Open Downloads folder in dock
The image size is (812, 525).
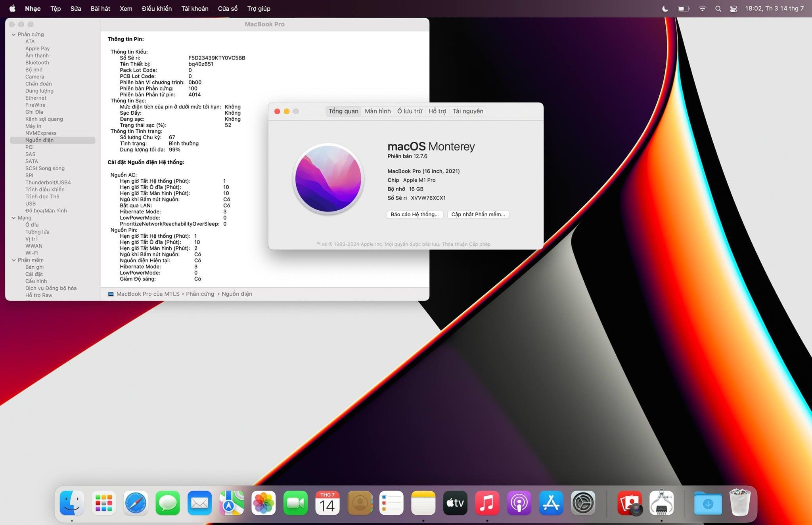(x=708, y=503)
